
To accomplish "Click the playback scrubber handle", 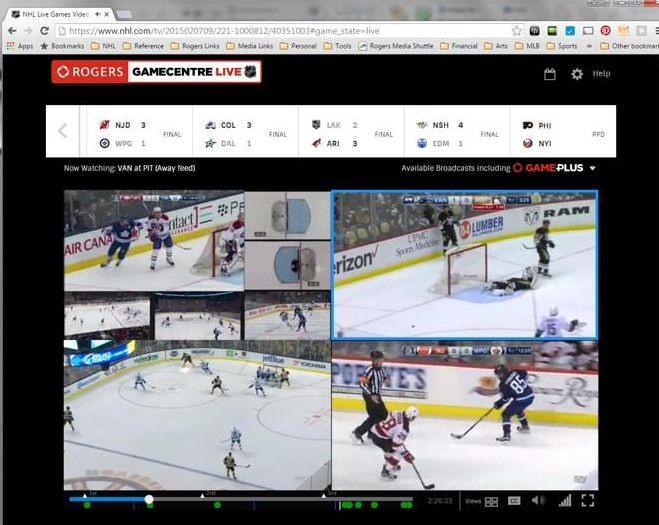I will (x=149, y=499).
